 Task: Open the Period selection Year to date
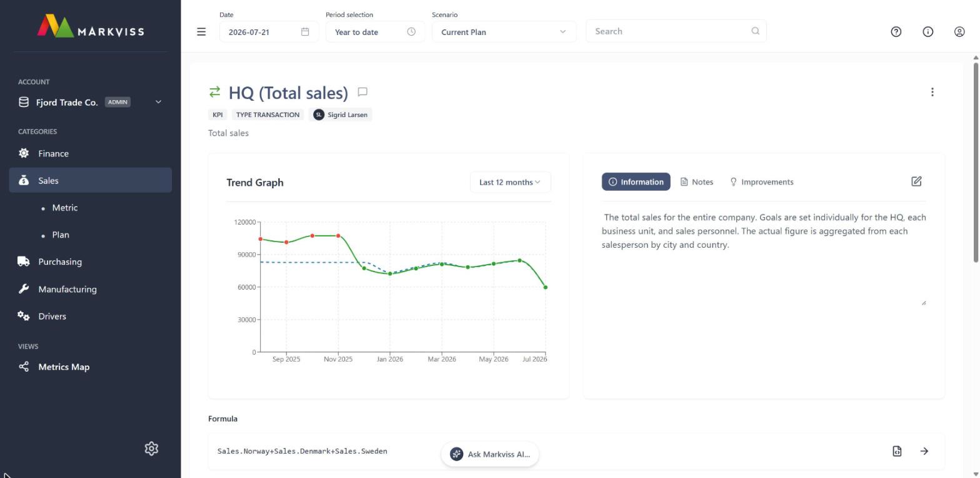[375, 32]
